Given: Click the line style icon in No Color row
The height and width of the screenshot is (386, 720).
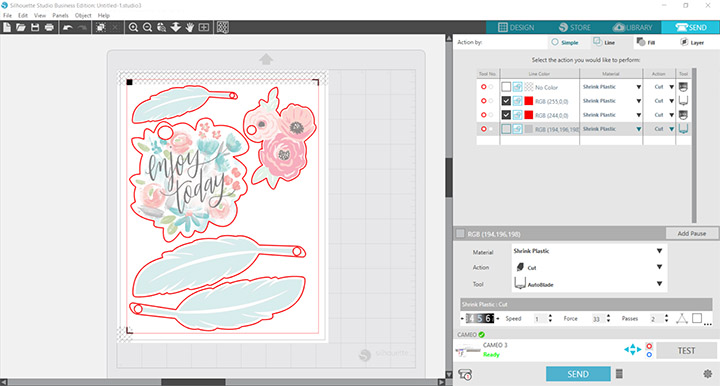Looking at the screenshot, I should 518,87.
